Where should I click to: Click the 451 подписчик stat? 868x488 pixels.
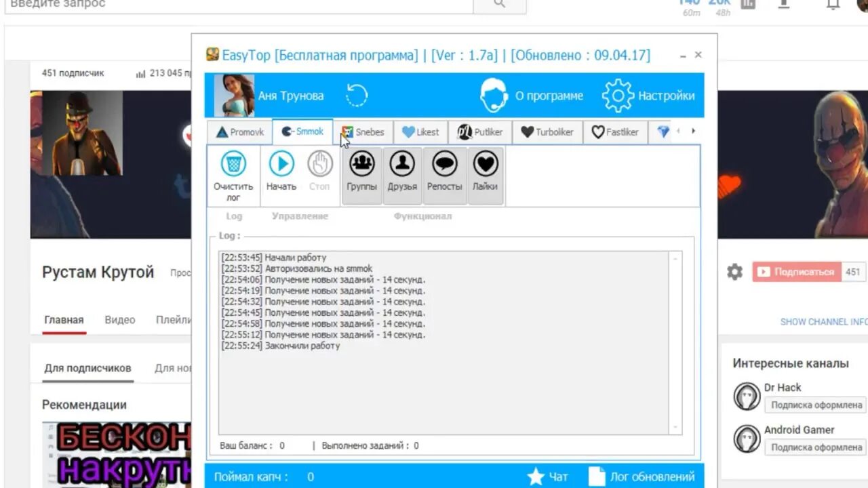[73, 73]
